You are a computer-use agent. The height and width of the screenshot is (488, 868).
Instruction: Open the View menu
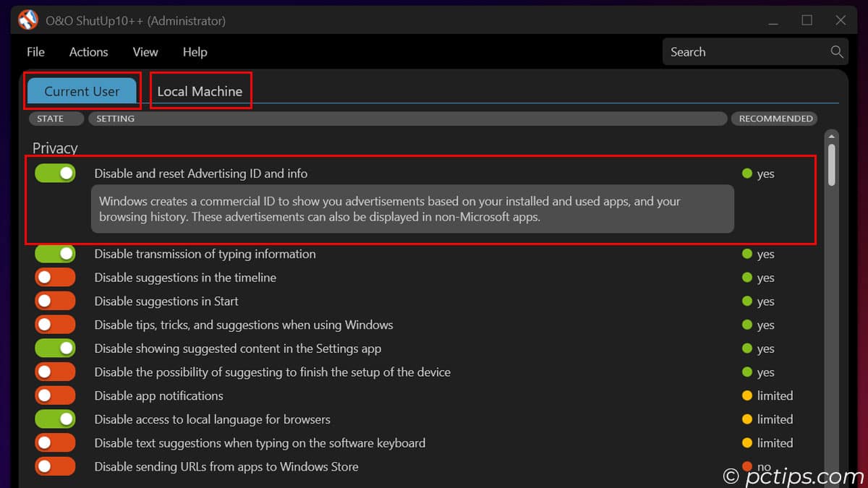click(145, 52)
